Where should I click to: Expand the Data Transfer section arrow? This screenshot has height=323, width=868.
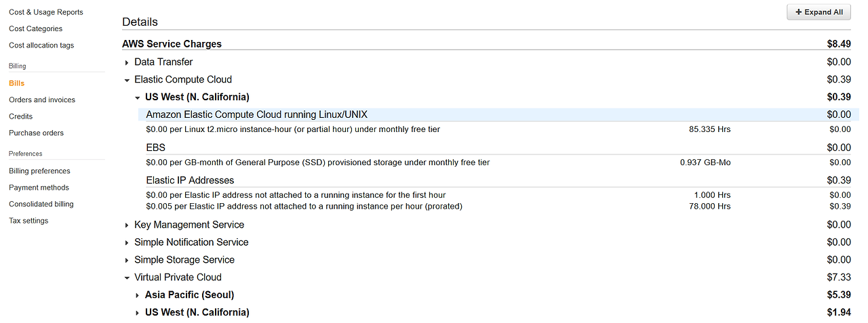click(127, 62)
